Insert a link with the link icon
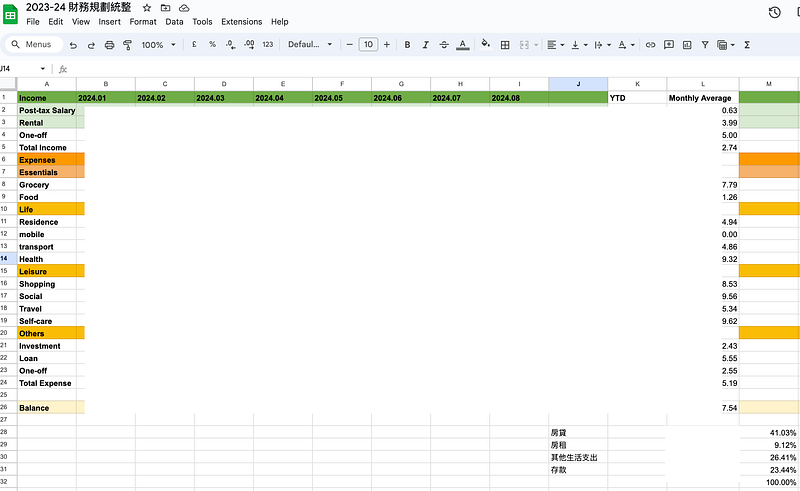 [651, 45]
